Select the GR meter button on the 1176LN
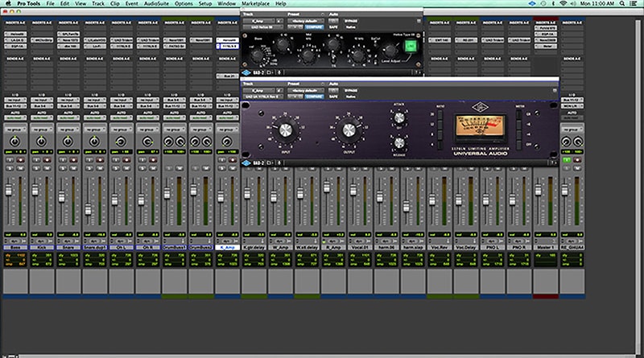The height and width of the screenshot is (358, 644). tap(518, 114)
